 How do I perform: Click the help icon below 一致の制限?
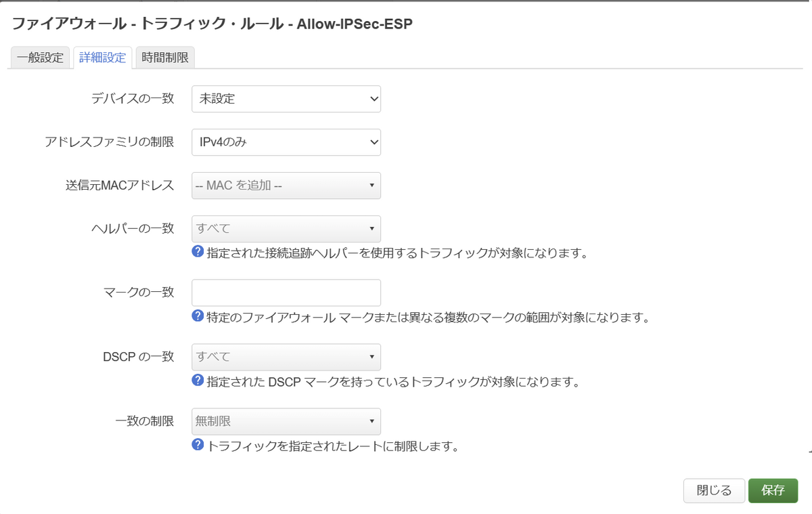(x=198, y=445)
